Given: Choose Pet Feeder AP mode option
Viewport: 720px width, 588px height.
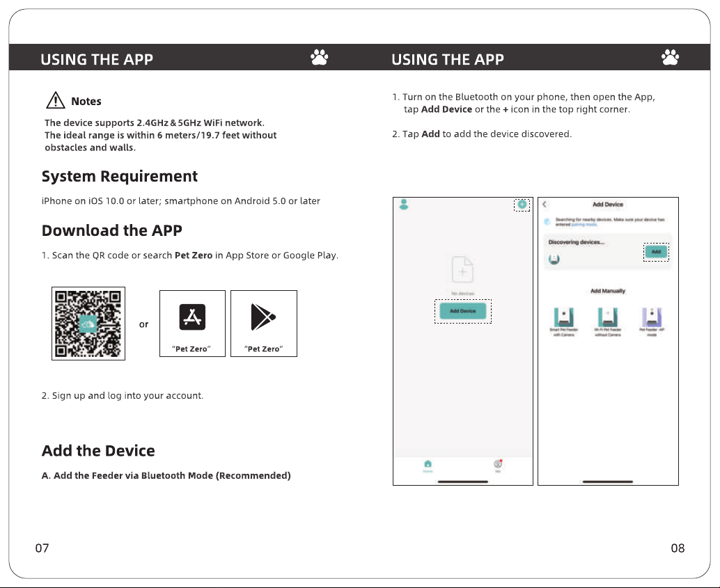Looking at the screenshot, I should pyautogui.click(x=652, y=321).
